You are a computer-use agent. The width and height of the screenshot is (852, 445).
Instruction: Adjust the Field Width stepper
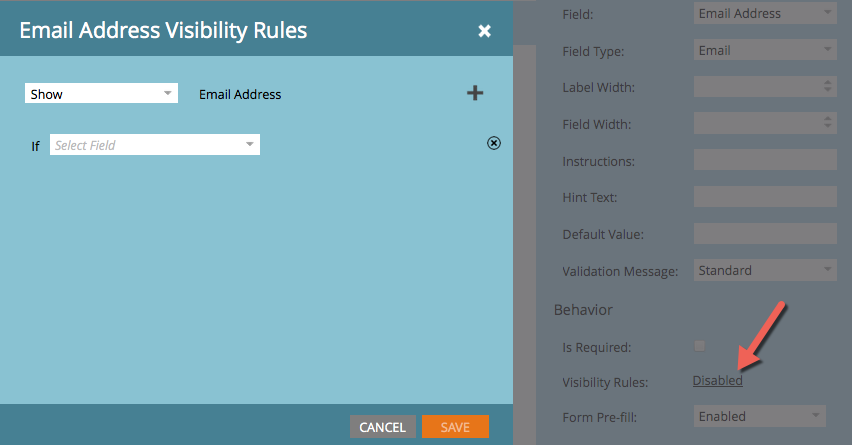coord(828,123)
